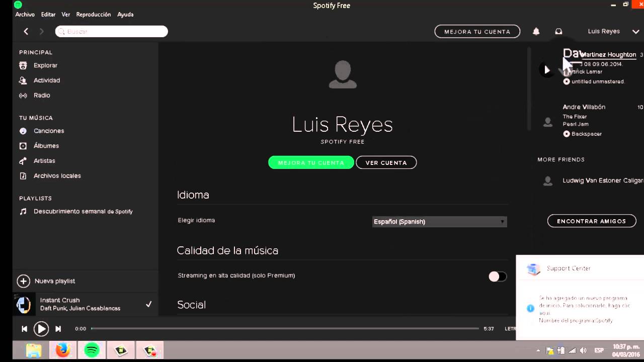Click Andre Villabón's avatar icon
The width and height of the screenshot is (644, 362).
[548, 122]
